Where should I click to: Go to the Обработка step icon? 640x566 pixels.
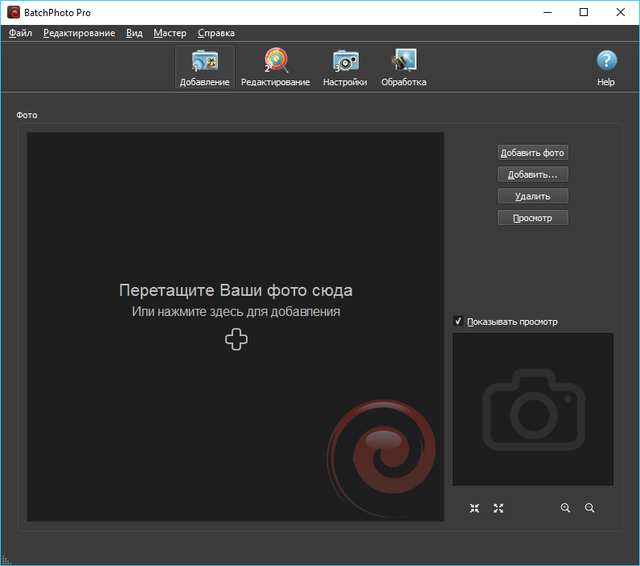tap(404, 67)
